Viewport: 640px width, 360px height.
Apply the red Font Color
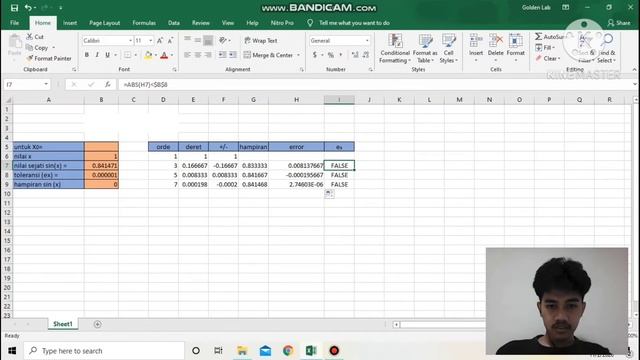click(x=164, y=55)
